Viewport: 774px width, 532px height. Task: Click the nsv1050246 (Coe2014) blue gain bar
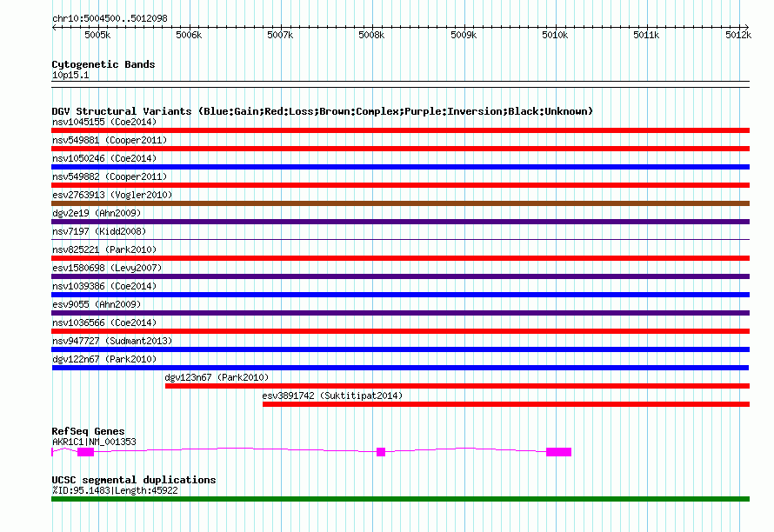(x=400, y=167)
